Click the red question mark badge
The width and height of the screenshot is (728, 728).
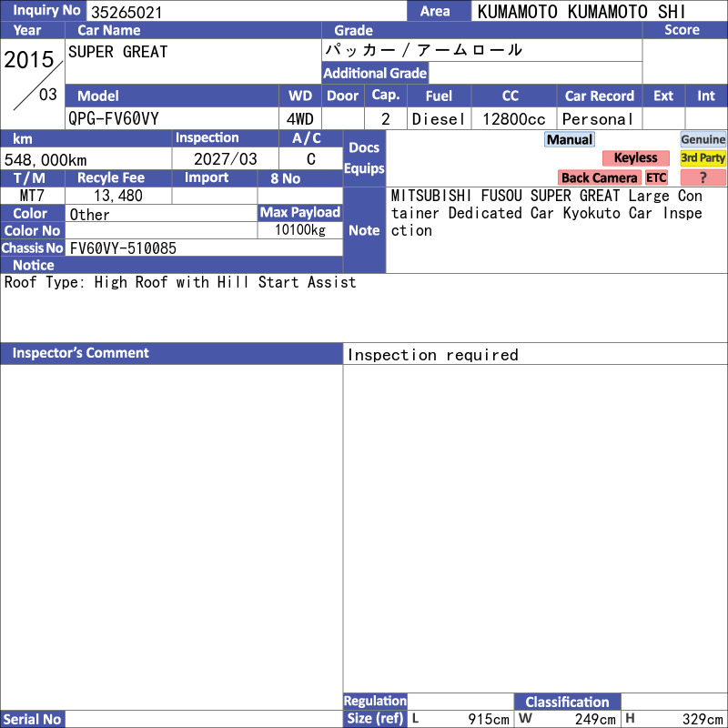(x=703, y=177)
